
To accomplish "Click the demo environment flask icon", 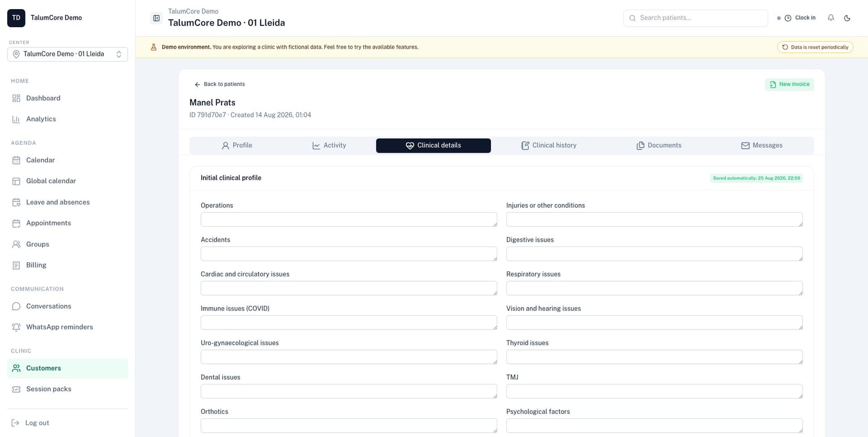I will [153, 47].
